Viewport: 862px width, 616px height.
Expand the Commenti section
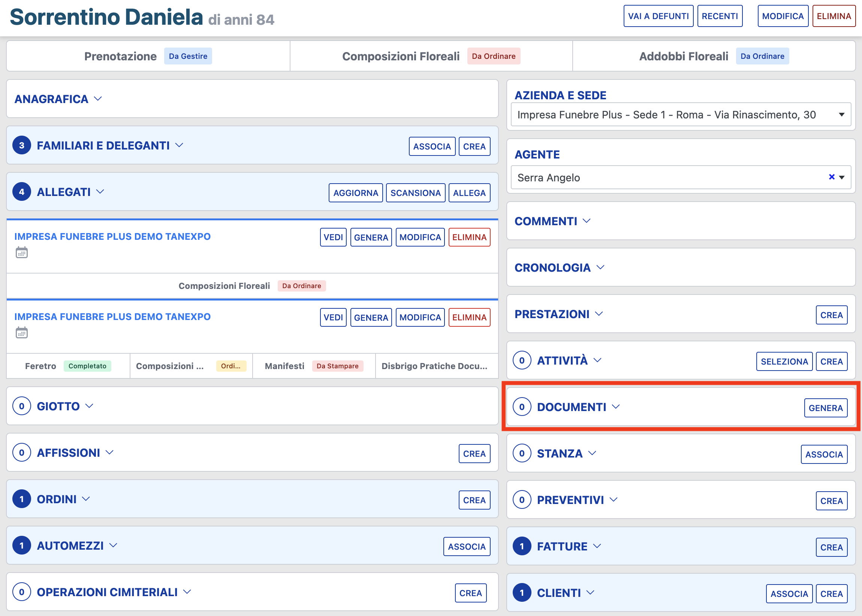586,221
